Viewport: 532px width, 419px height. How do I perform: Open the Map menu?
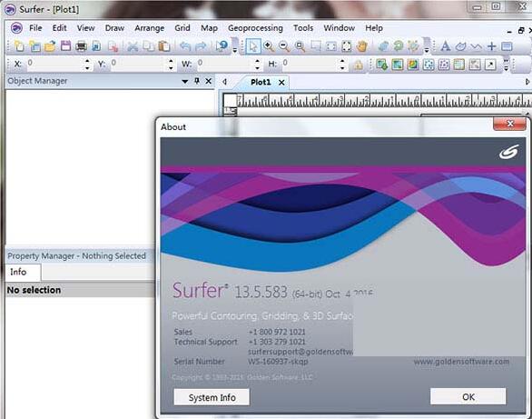click(209, 28)
